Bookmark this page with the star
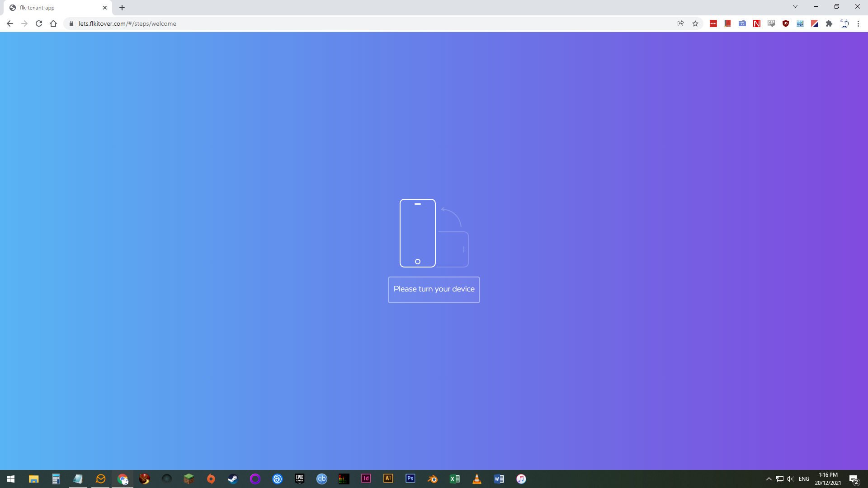Image resolution: width=868 pixels, height=488 pixels. (695, 23)
